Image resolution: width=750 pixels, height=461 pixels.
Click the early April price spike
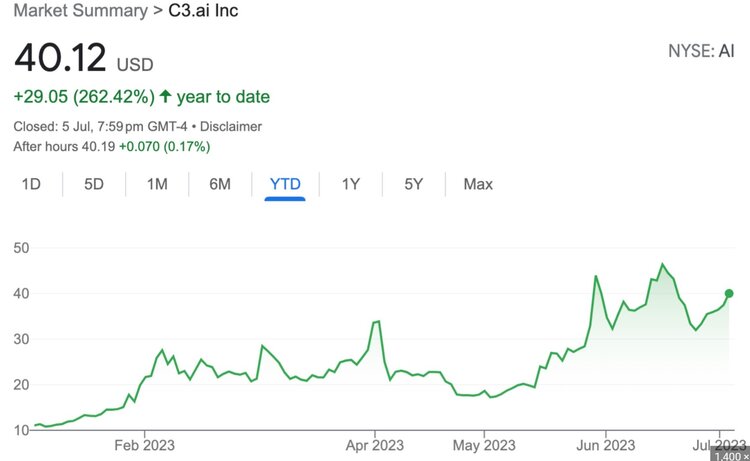pyautogui.click(x=376, y=322)
